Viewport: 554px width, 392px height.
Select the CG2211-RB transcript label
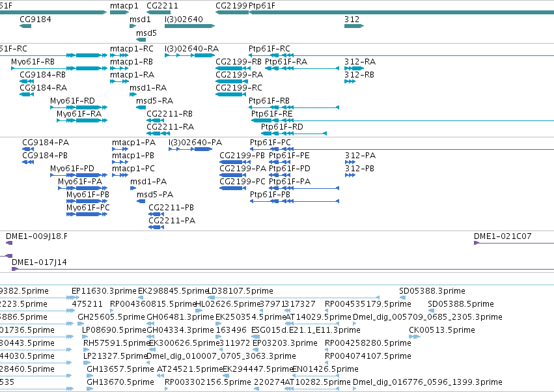click(x=170, y=114)
